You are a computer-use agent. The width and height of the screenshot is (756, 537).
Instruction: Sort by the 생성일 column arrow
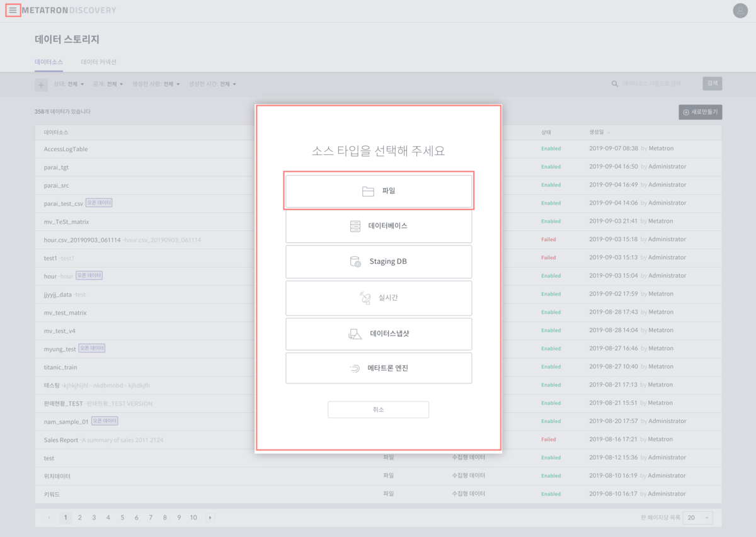pyautogui.click(x=609, y=133)
